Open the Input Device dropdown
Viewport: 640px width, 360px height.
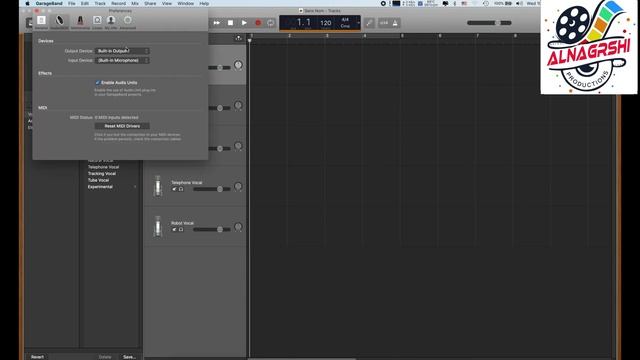[122, 60]
